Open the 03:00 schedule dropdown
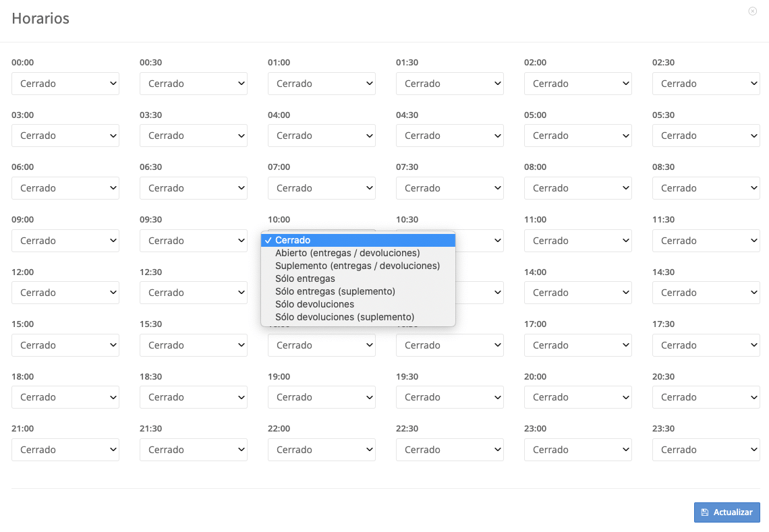This screenshot has width=769, height=532. click(65, 136)
